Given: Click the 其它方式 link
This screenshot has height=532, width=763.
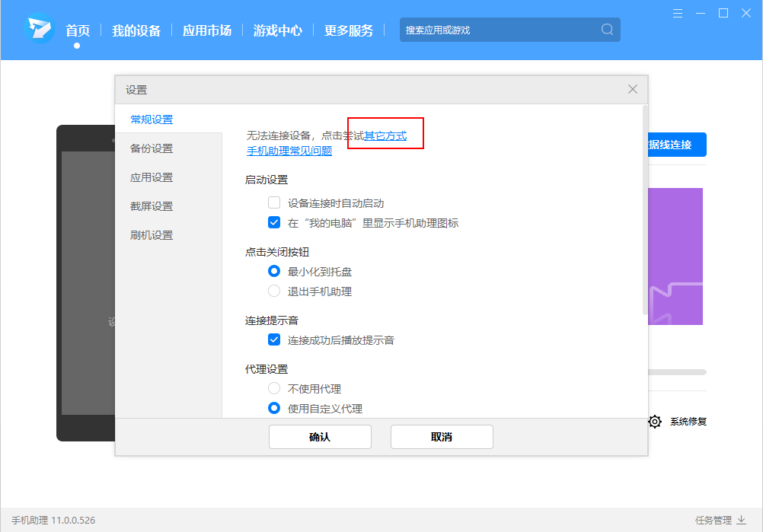Looking at the screenshot, I should (x=385, y=135).
